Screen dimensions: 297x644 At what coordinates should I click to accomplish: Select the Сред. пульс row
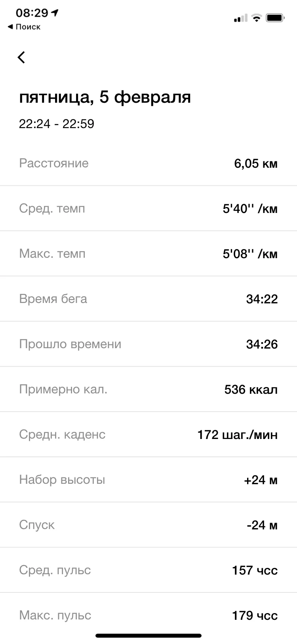(148, 570)
